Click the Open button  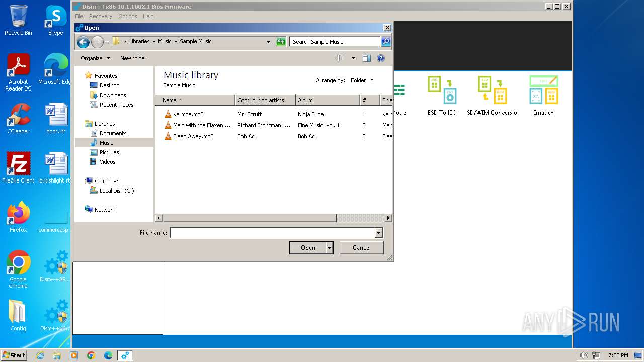pyautogui.click(x=308, y=248)
